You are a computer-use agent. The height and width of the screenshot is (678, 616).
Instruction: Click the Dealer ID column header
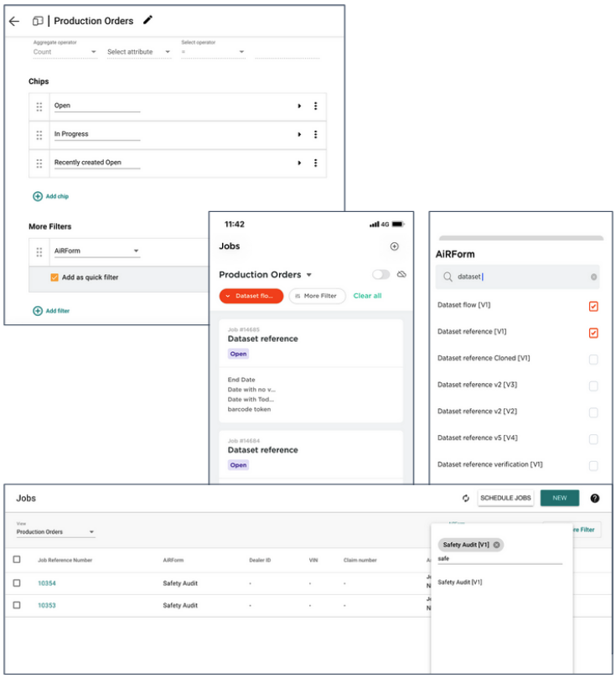(x=260, y=561)
